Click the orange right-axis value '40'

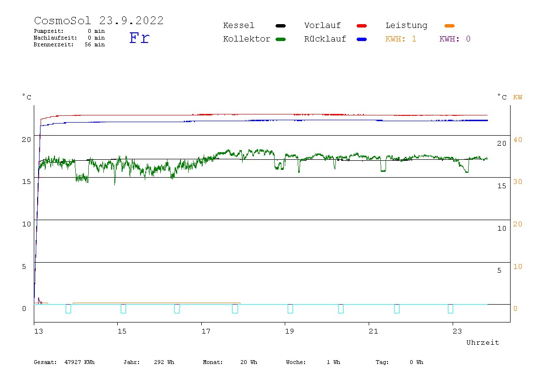518,140
